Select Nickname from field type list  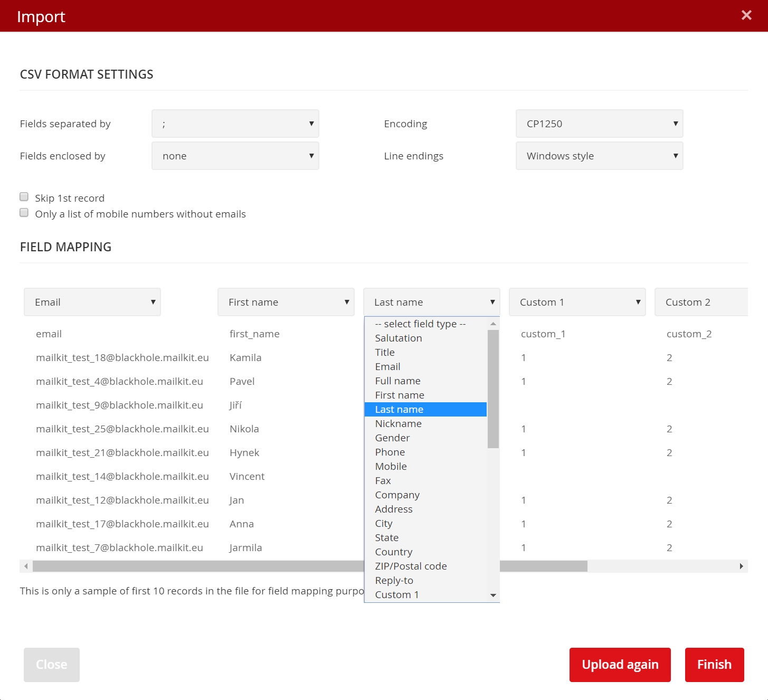(x=399, y=424)
